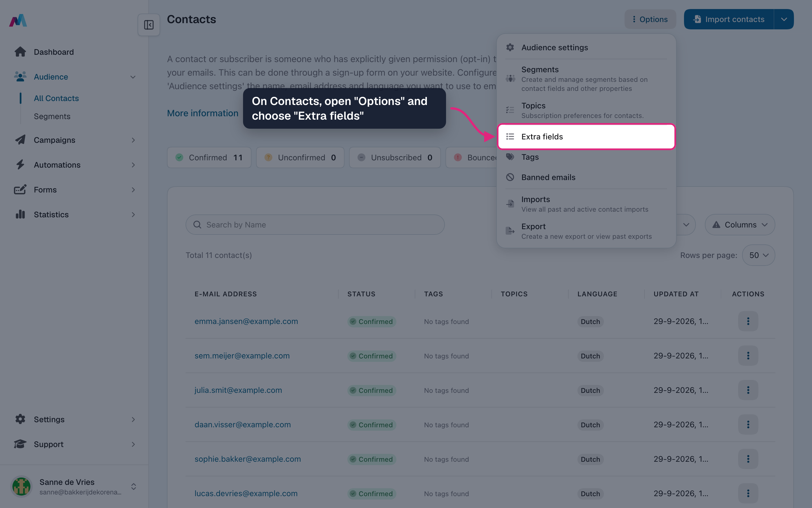The height and width of the screenshot is (508, 812).
Task: Go to All Contacts
Action: (56, 98)
